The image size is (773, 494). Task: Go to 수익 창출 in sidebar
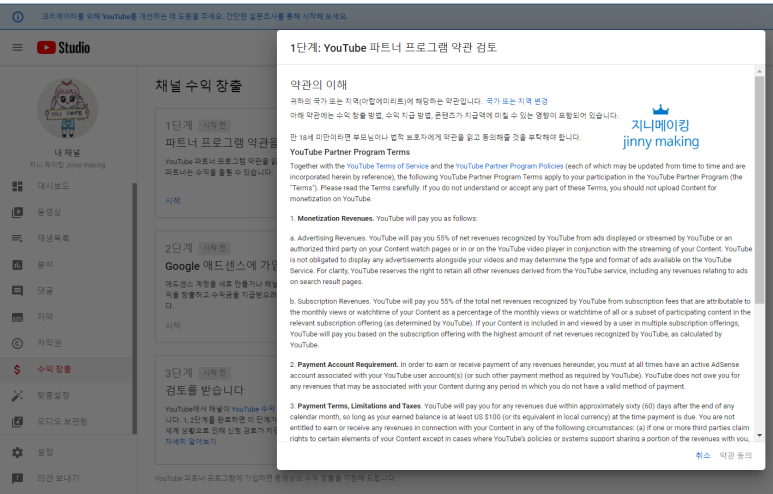(x=54, y=369)
